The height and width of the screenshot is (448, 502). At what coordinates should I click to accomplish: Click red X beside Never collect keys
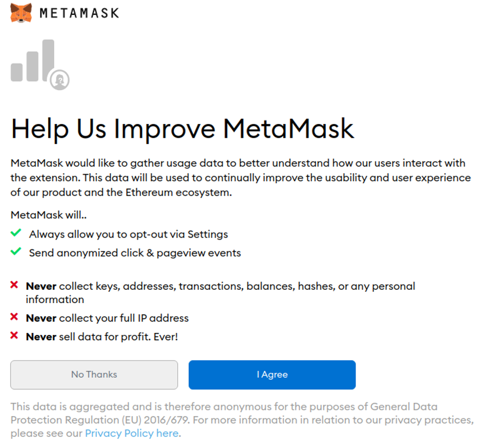click(14, 285)
